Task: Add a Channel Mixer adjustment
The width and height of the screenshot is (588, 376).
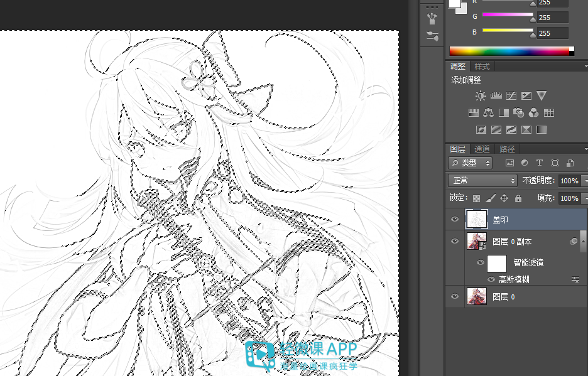Action: point(533,112)
